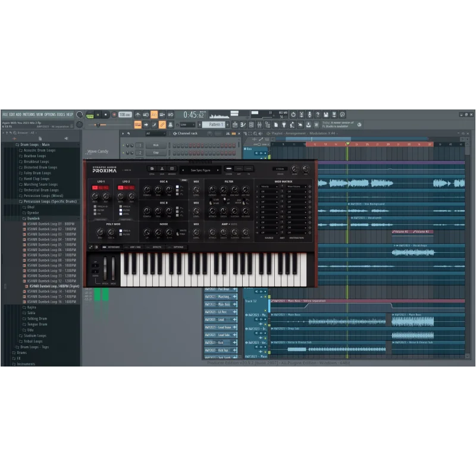The height and width of the screenshot is (476, 476).
Task: Click the speech bubble chat icon
Action: tap(342, 114)
